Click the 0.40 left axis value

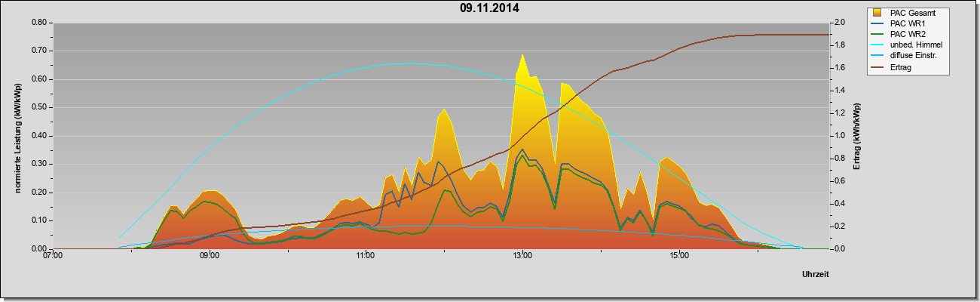coord(40,136)
